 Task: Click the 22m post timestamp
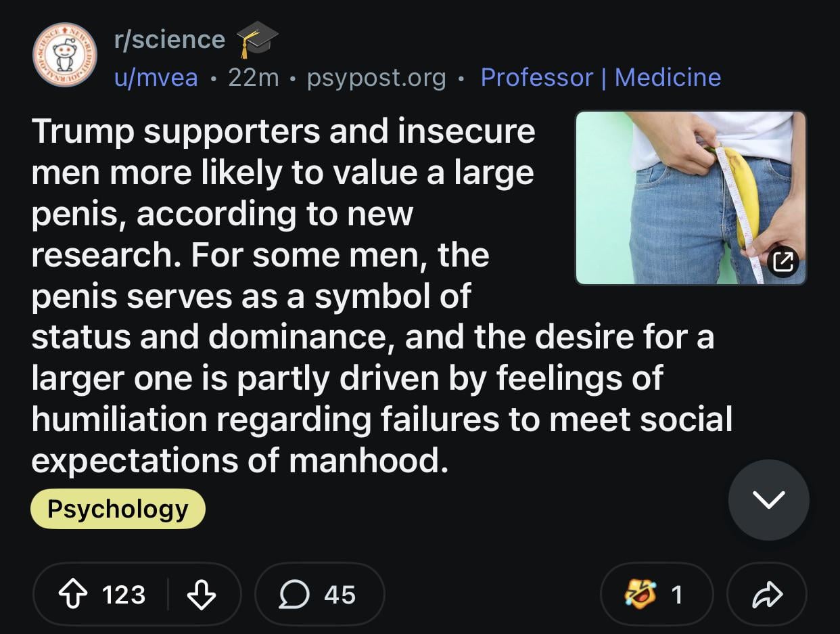click(x=254, y=78)
